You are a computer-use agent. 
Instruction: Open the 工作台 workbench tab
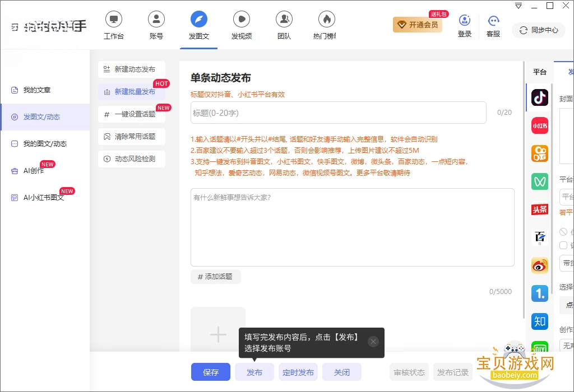pos(114,25)
